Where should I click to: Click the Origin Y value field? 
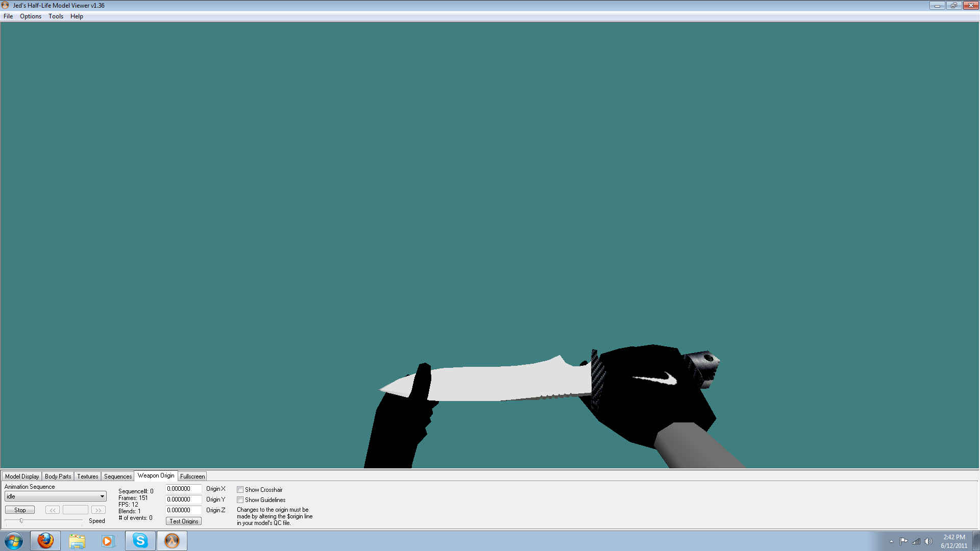[x=184, y=499]
